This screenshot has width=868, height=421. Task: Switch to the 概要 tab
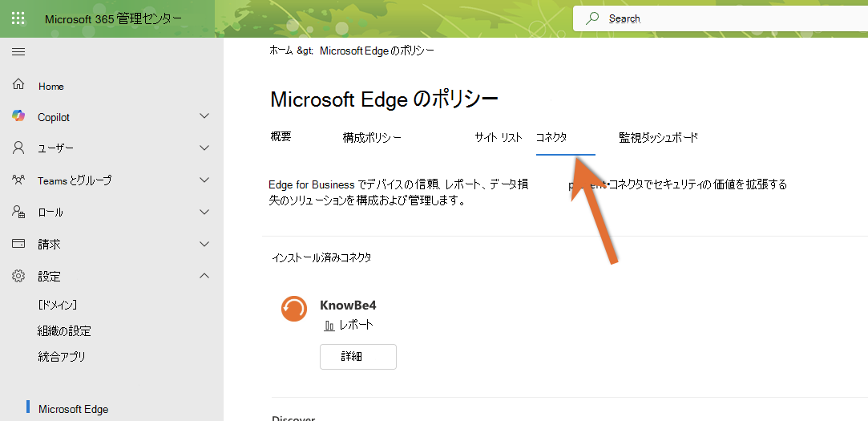[x=281, y=137]
